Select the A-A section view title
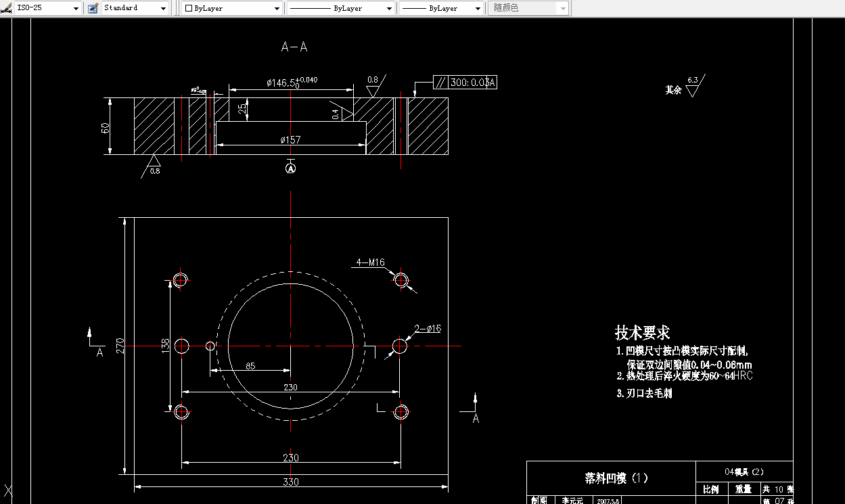The height and width of the screenshot is (504, 845). click(x=294, y=47)
